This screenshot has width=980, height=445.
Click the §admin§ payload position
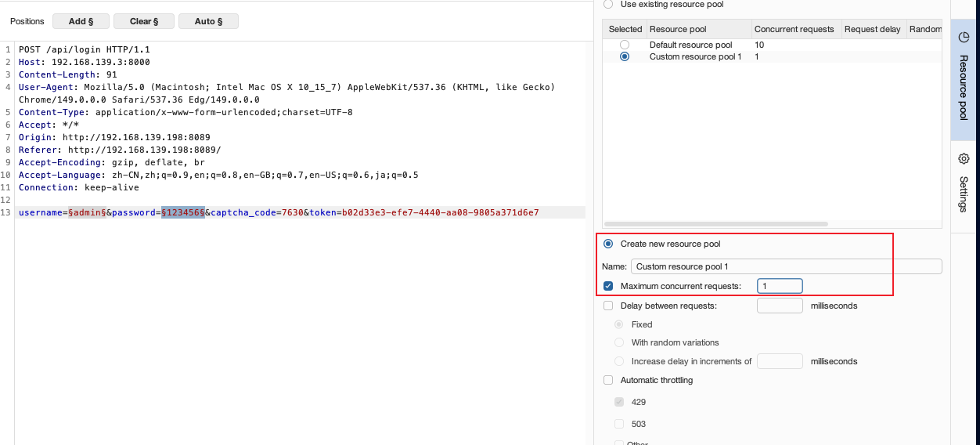pyautogui.click(x=87, y=212)
